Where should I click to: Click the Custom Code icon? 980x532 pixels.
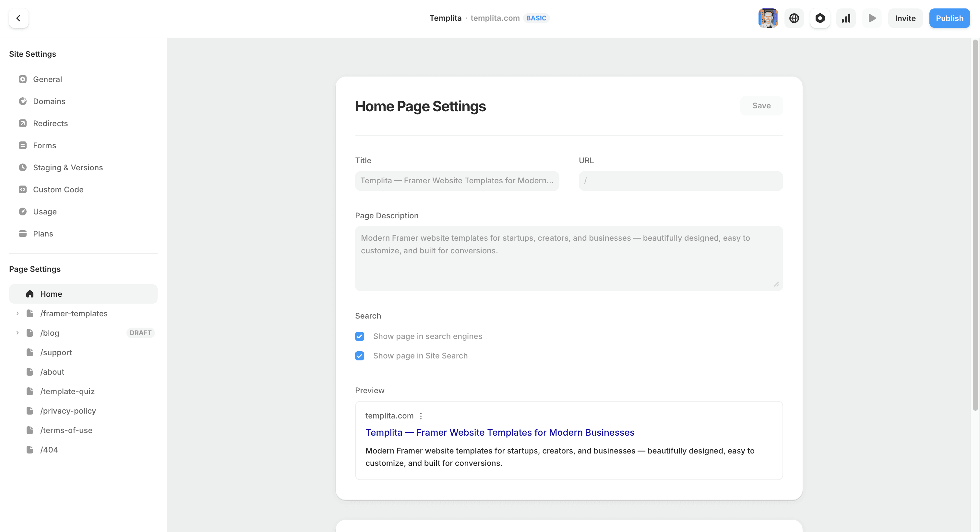pos(23,189)
